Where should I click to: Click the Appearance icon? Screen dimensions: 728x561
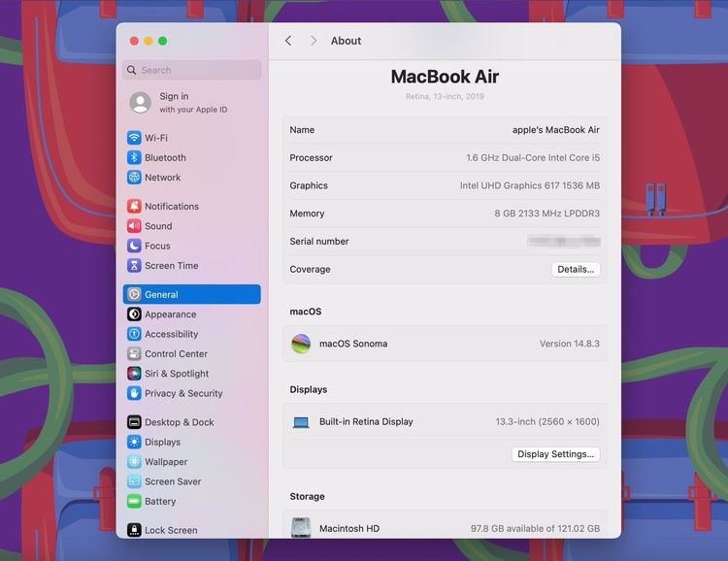(x=134, y=313)
